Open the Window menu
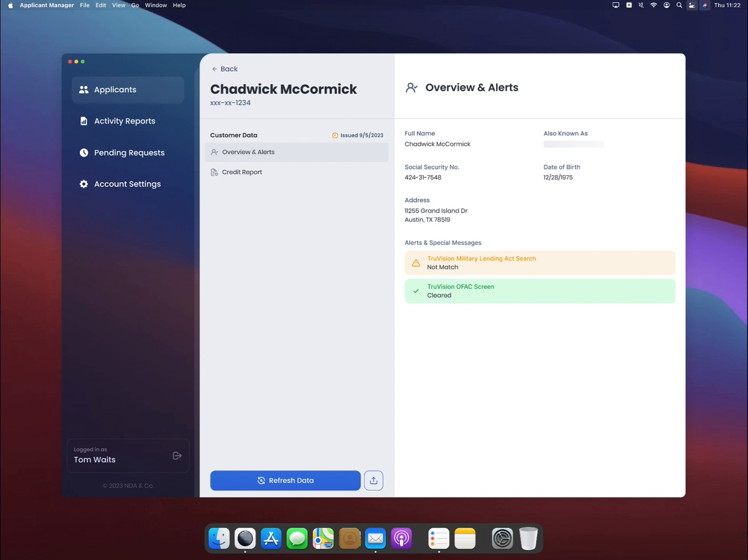This screenshot has height=560, width=748. coord(155,5)
